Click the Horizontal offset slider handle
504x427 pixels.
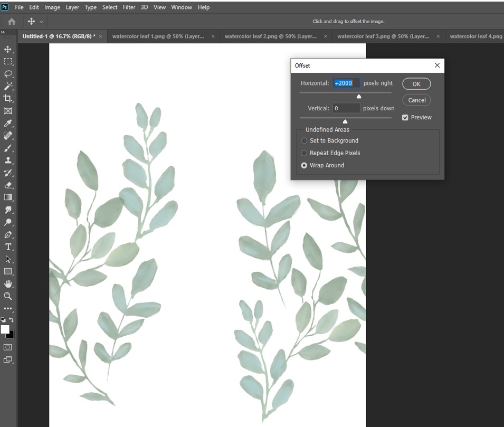[359, 96]
